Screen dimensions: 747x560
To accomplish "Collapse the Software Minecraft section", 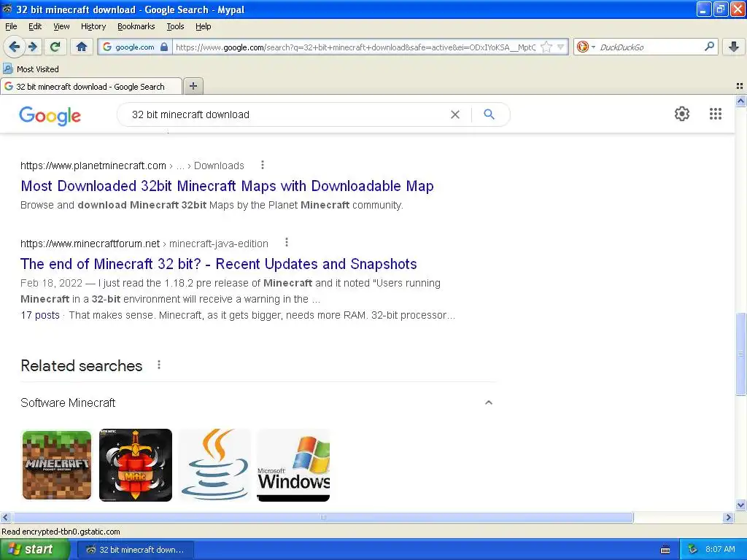I will pos(488,402).
